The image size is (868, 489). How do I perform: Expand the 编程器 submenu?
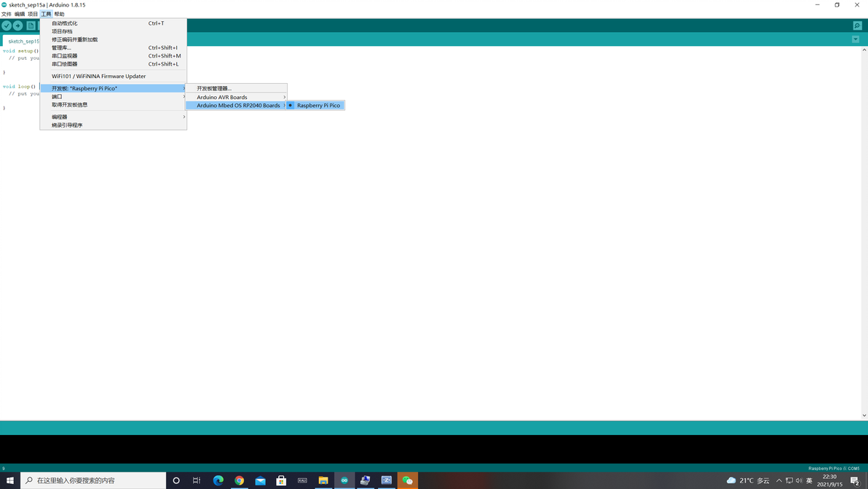(113, 117)
